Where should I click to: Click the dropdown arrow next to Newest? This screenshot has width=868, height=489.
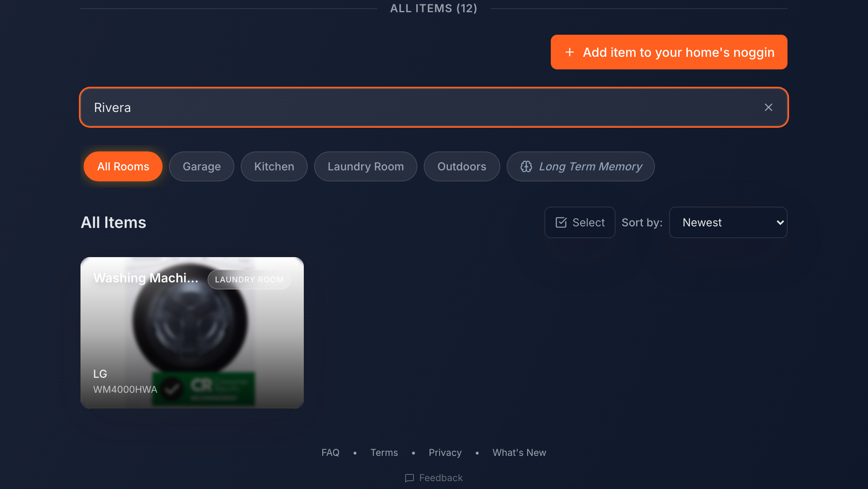click(x=780, y=222)
